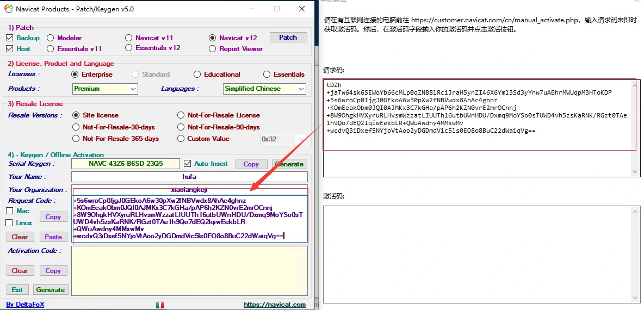The image size is (644, 310).
Task: Choose the Educational license option
Action: [197, 75]
